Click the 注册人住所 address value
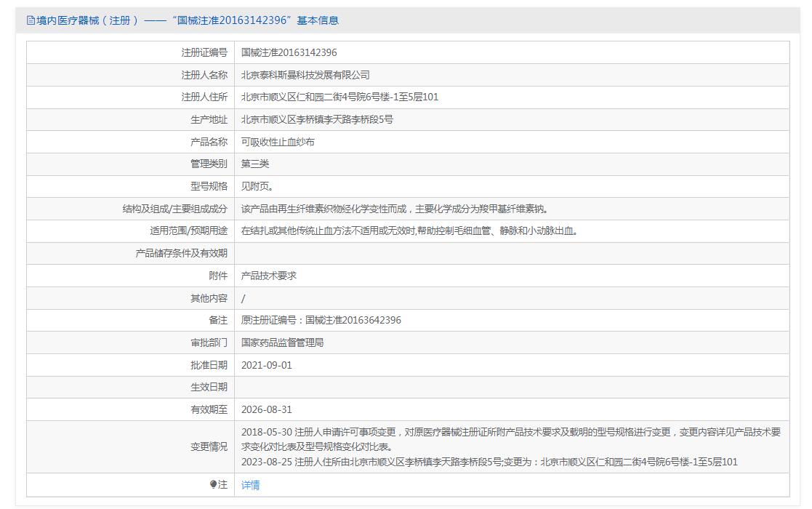812x509 pixels. point(339,97)
